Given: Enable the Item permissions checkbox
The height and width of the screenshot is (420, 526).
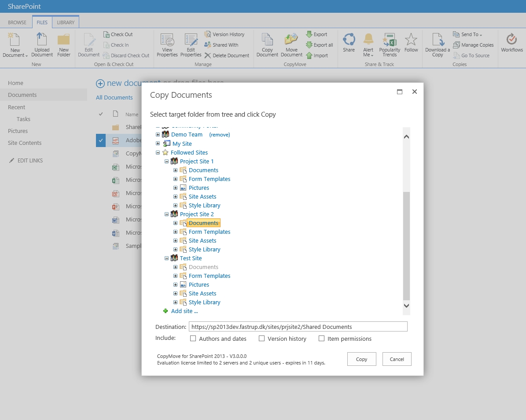Looking at the screenshot, I should [x=321, y=338].
